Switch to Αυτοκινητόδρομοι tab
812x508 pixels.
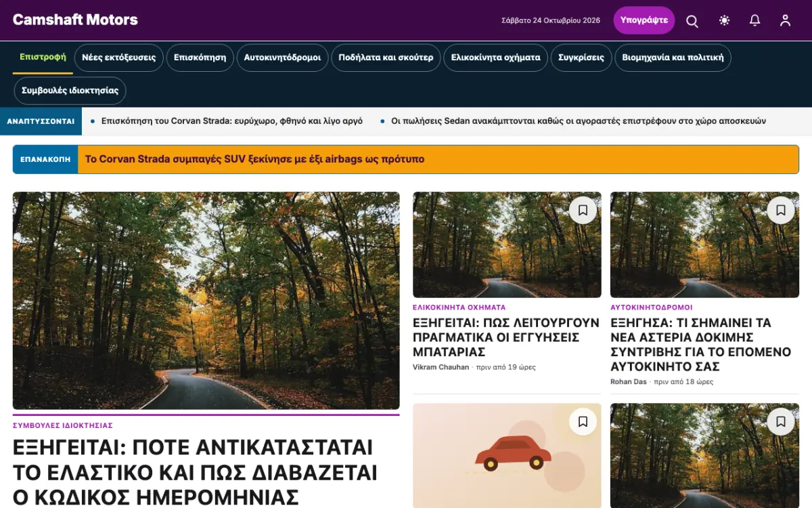(x=282, y=58)
